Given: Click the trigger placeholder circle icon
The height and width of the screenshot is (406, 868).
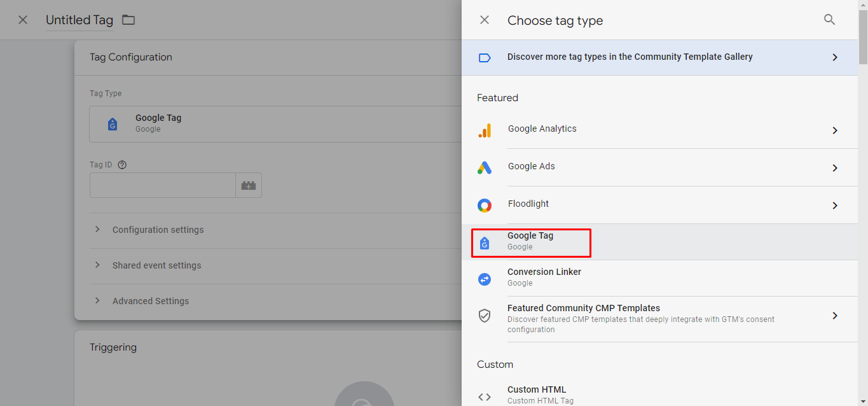Looking at the screenshot, I should point(364,395).
